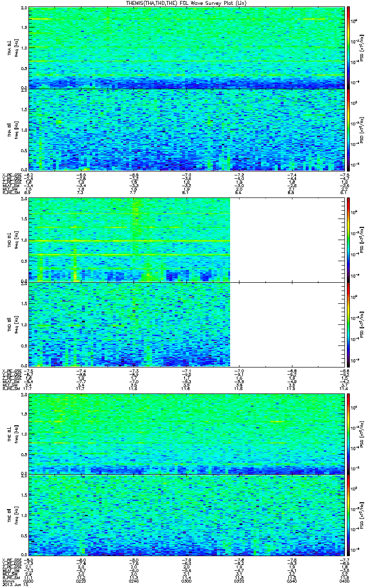Click the THE BL color bar
Screen dimensions: 368x588
(349, 433)
